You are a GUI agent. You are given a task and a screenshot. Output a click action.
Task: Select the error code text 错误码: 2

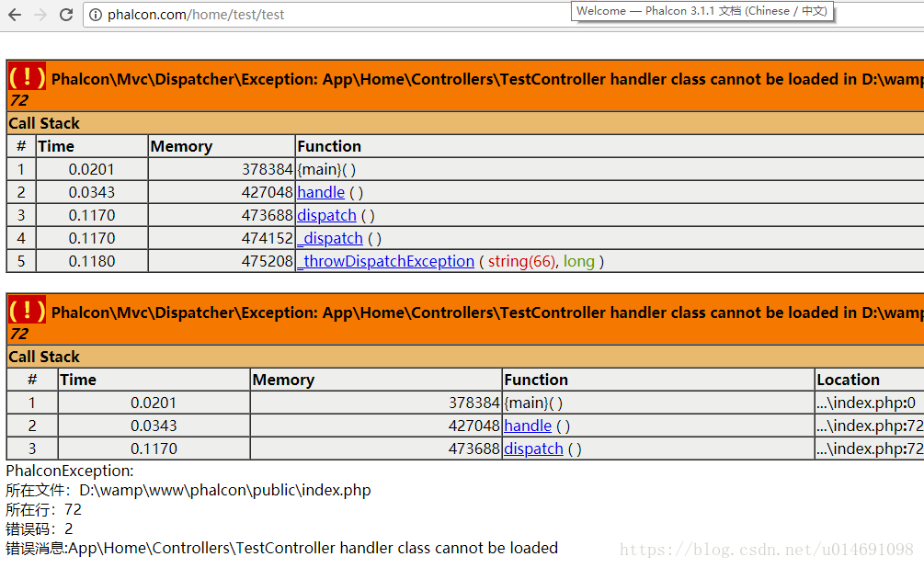click(40, 528)
